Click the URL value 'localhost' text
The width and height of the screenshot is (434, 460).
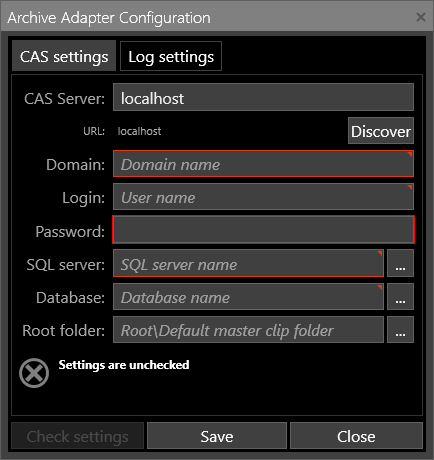[139, 131]
